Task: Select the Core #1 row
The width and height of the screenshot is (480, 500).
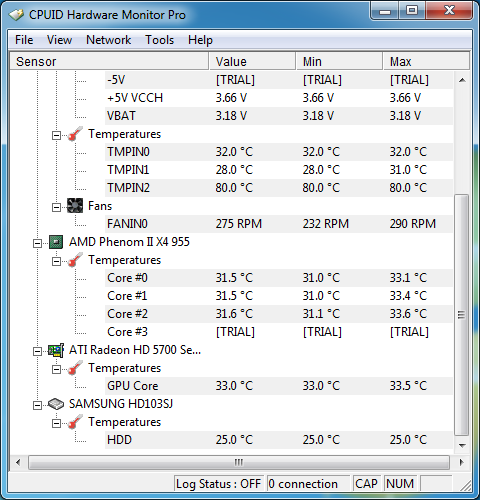Action: (279, 296)
